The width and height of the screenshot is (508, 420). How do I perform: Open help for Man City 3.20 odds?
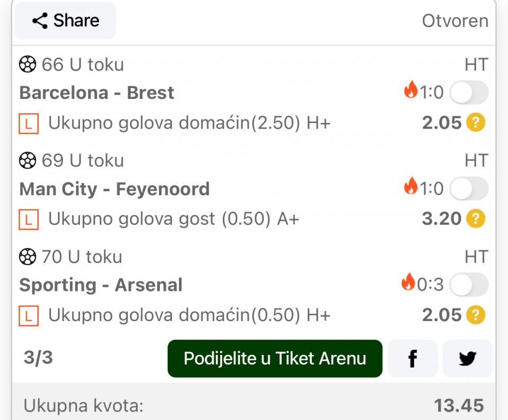tap(476, 219)
